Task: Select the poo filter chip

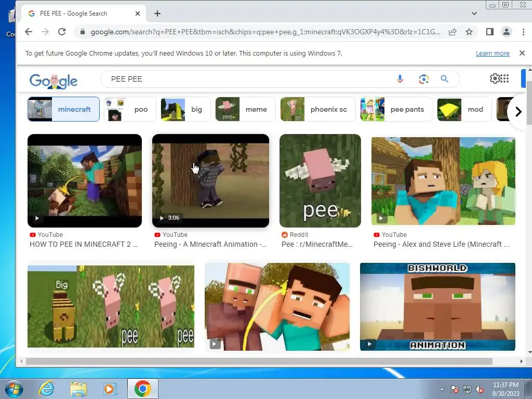Action: coord(129,109)
